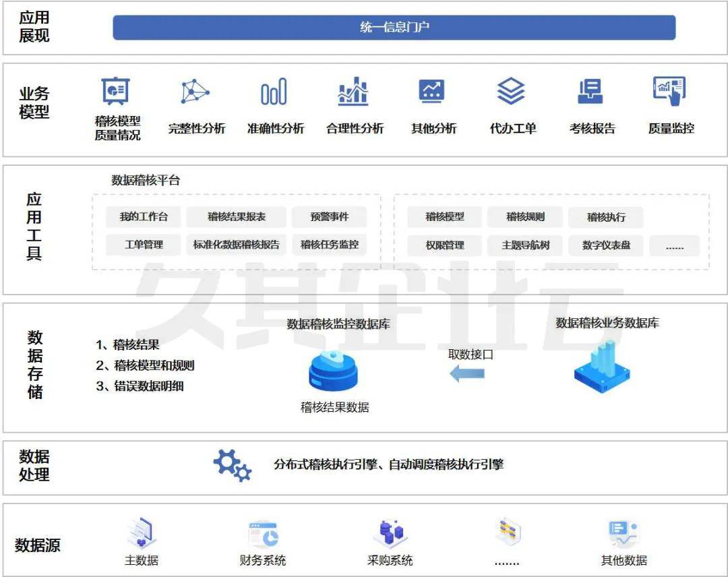Click the 质量监控 label
728x577 pixels.
click(671, 129)
